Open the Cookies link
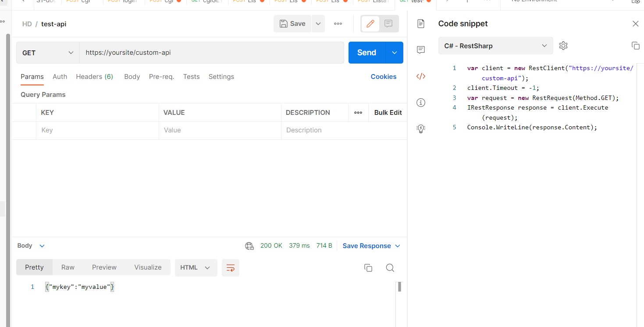Image resolution: width=644 pixels, height=327 pixels. click(384, 77)
